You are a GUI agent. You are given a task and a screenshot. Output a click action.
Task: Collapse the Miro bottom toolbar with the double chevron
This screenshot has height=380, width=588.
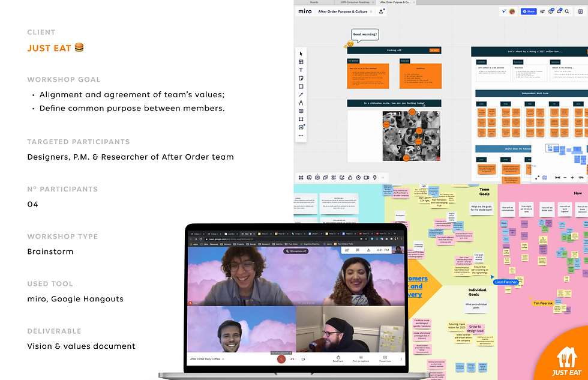383,178
